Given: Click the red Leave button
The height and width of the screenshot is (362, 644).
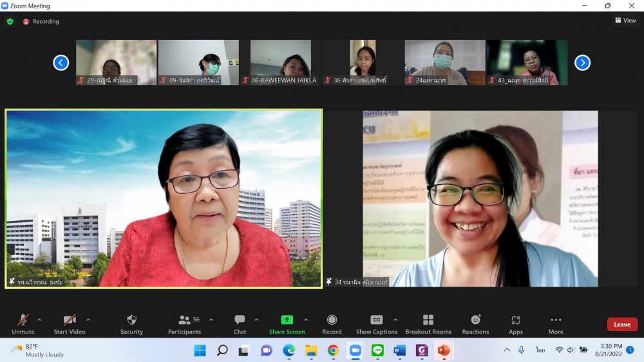Looking at the screenshot, I should point(621,325).
